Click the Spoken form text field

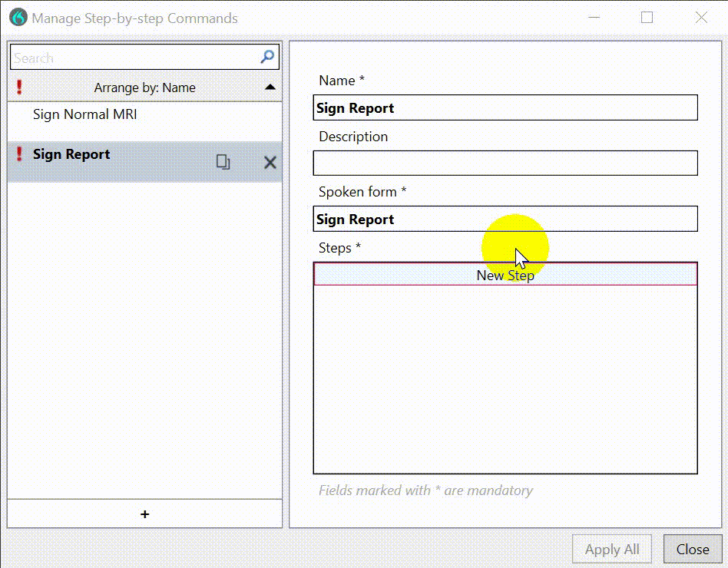tap(505, 220)
